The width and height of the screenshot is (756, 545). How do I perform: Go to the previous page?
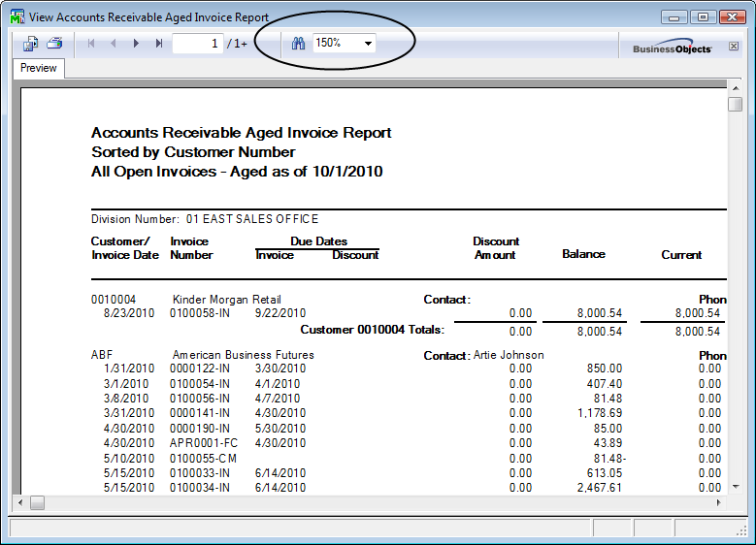(x=114, y=44)
